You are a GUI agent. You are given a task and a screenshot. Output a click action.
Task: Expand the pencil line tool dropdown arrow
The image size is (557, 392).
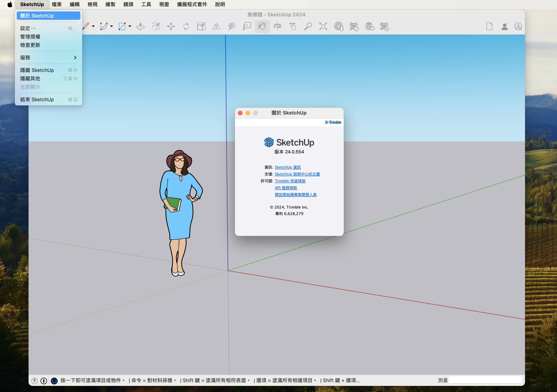93,26
